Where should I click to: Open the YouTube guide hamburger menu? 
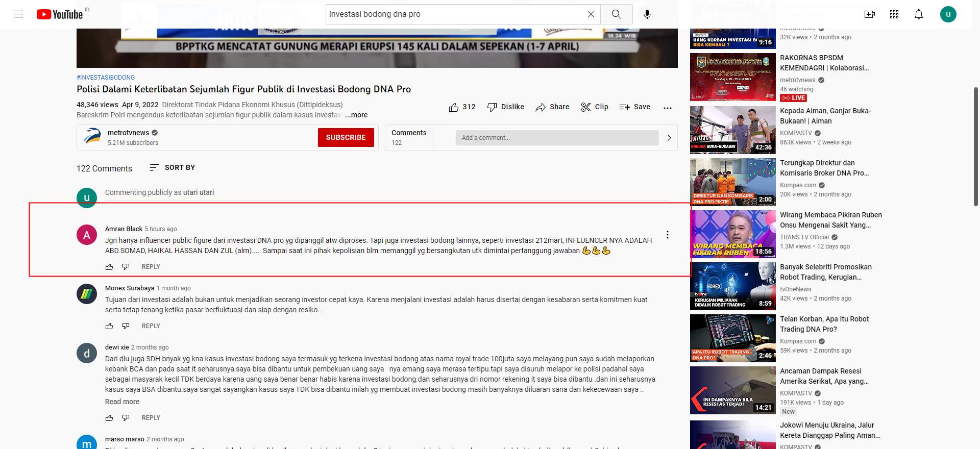[x=18, y=14]
